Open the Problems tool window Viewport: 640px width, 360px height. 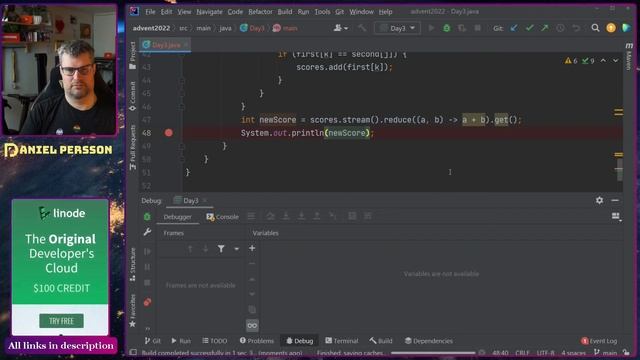[x=257, y=341]
